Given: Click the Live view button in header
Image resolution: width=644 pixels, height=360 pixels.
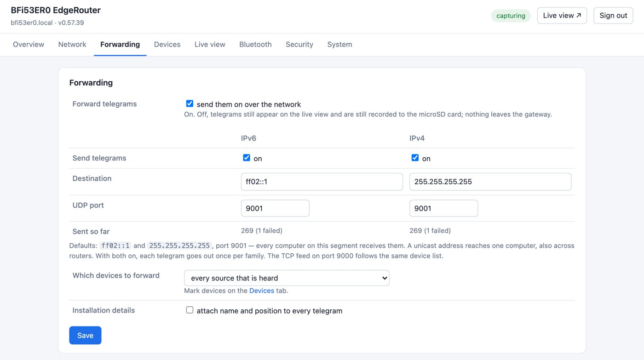Looking at the screenshot, I should (x=562, y=16).
